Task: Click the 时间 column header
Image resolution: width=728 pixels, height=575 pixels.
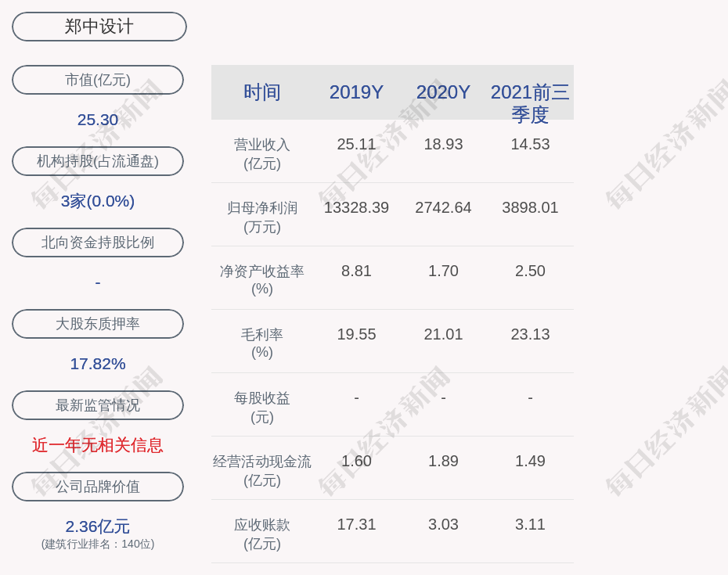Action: 262,92
